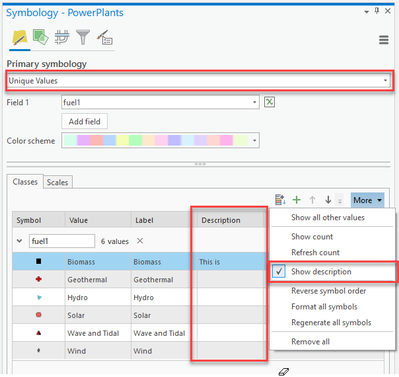Click the Solar value cell
Viewport: 399px width, 377px height.
pos(98,315)
